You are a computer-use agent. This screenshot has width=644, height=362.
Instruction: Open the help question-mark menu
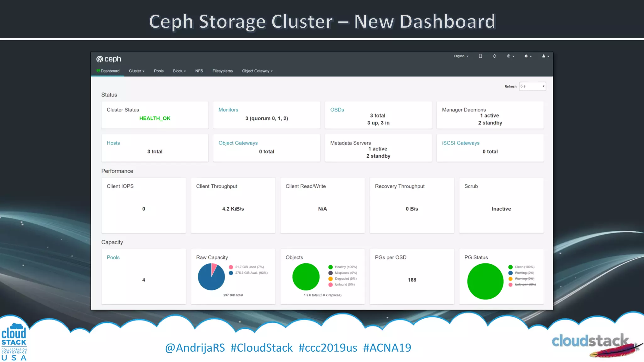[x=510, y=56]
